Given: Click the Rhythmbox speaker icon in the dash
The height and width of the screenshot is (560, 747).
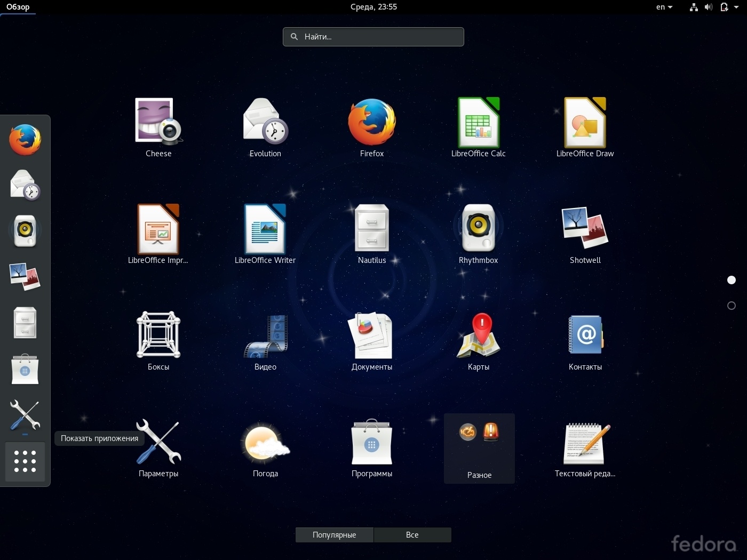Looking at the screenshot, I should [25, 231].
